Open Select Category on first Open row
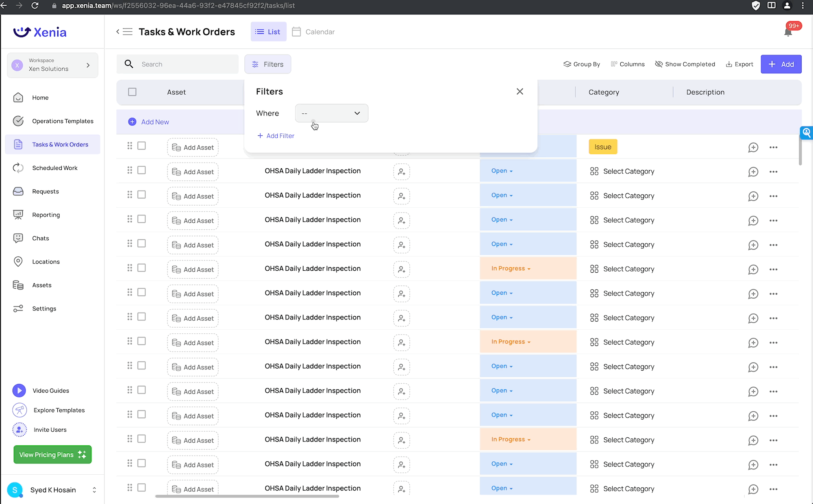Image resolution: width=813 pixels, height=504 pixels. click(622, 172)
